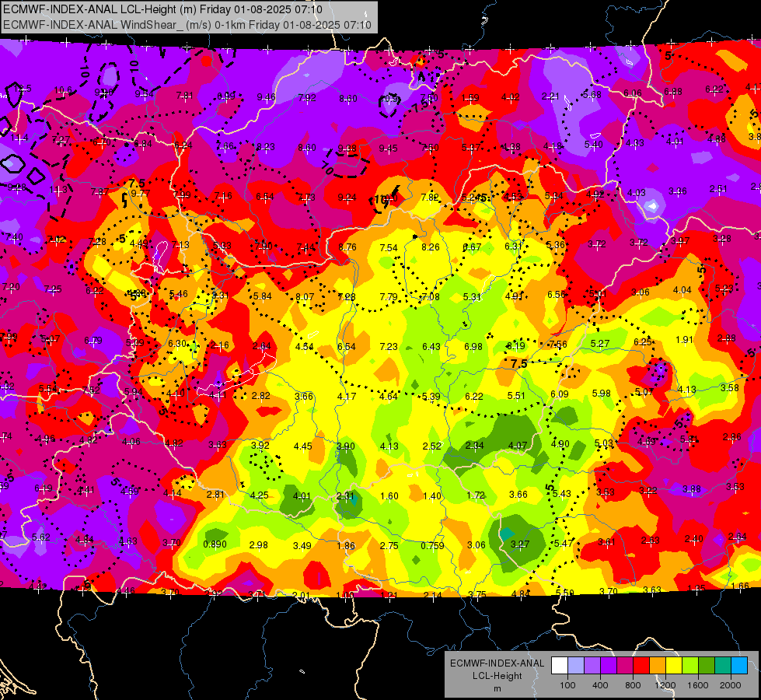Click the shear value 5.98
761x700 pixels.
click(602, 394)
